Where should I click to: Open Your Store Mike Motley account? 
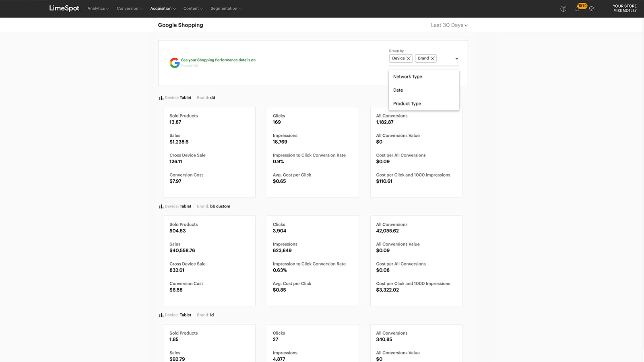pos(624,8)
